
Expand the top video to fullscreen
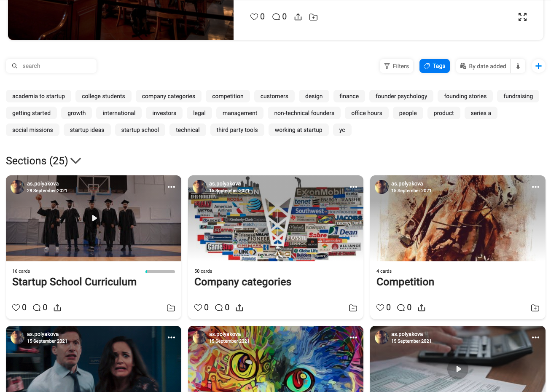tap(522, 17)
